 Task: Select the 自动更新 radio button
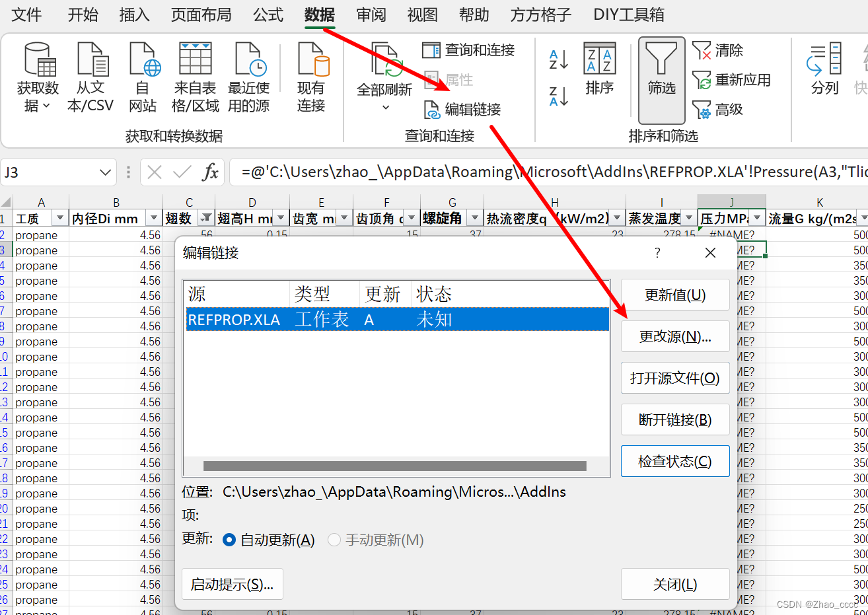pos(229,540)
